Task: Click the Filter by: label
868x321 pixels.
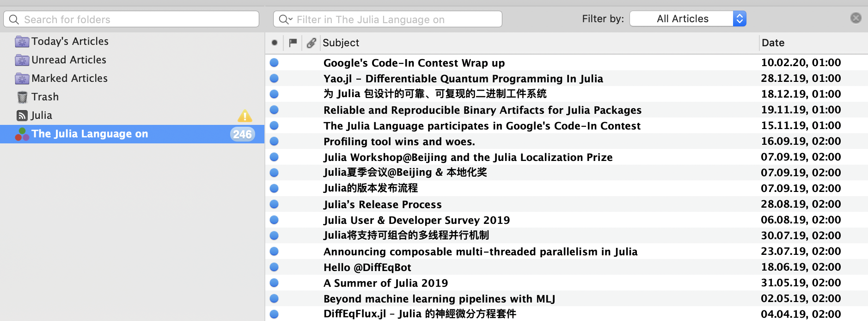Action: [x=603, y=19]
